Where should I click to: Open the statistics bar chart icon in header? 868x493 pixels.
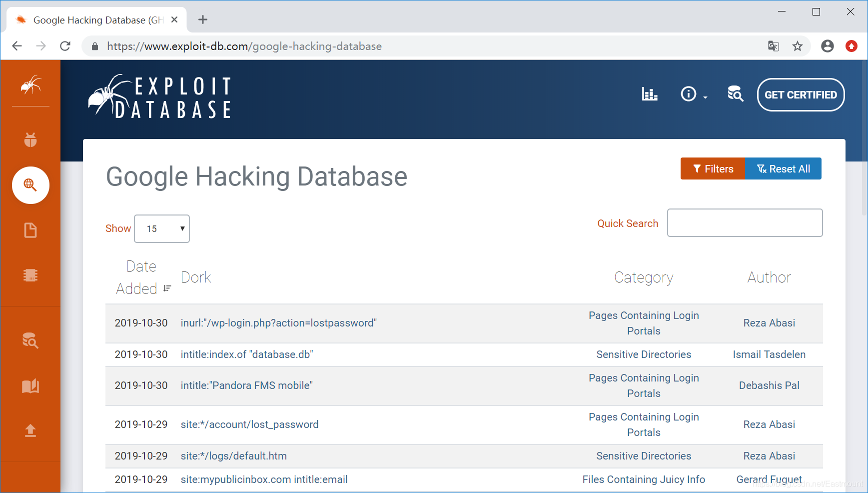650,94
